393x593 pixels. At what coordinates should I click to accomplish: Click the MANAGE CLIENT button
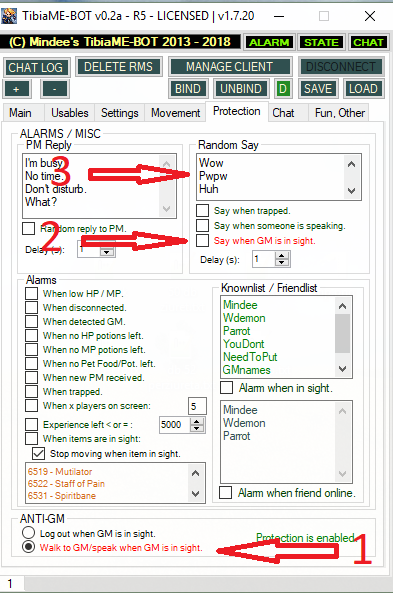(229, 67)
